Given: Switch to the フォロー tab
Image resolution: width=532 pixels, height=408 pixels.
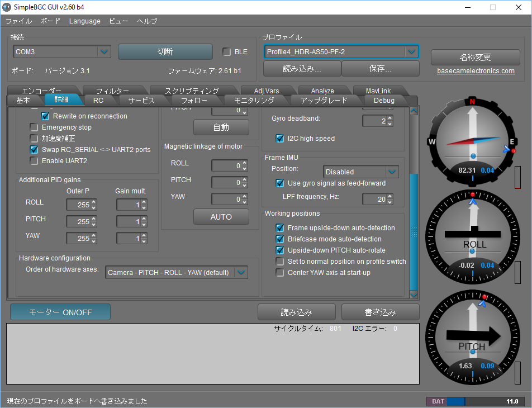Looking at the screenshot, I should [194, 101].
